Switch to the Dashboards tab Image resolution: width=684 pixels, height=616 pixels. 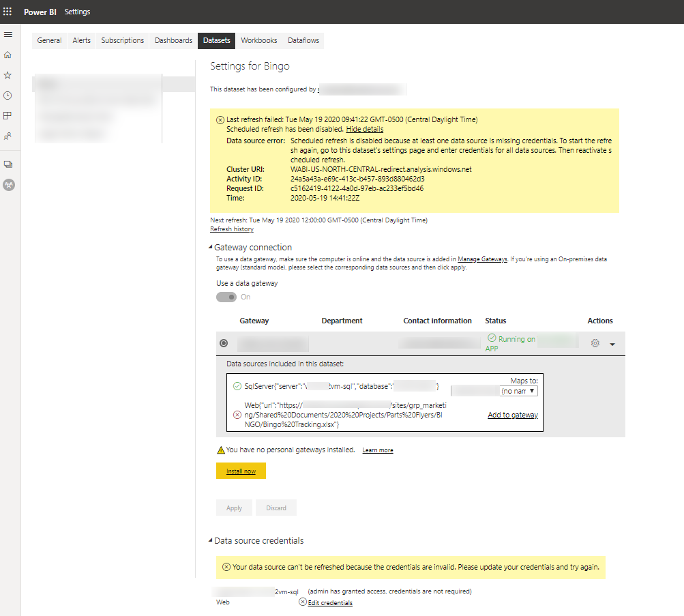point(174,40)
